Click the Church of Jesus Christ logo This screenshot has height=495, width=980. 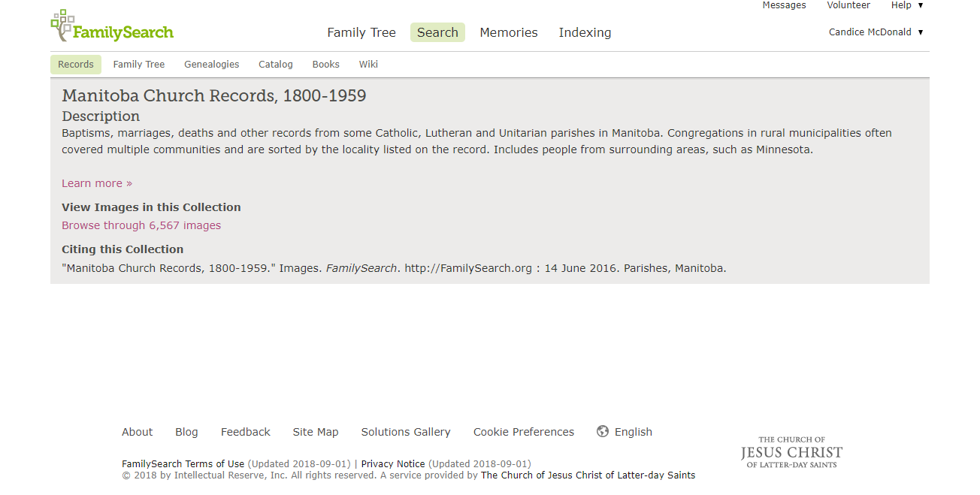(791, 452)
